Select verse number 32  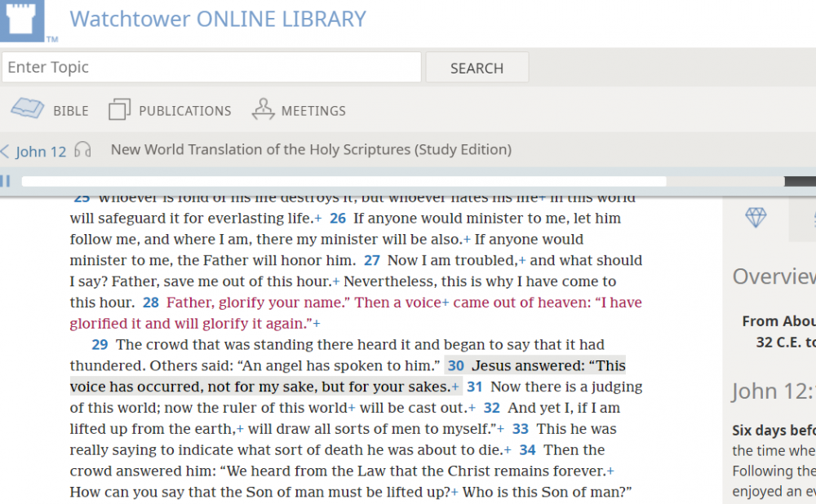(x=491, y=408)
